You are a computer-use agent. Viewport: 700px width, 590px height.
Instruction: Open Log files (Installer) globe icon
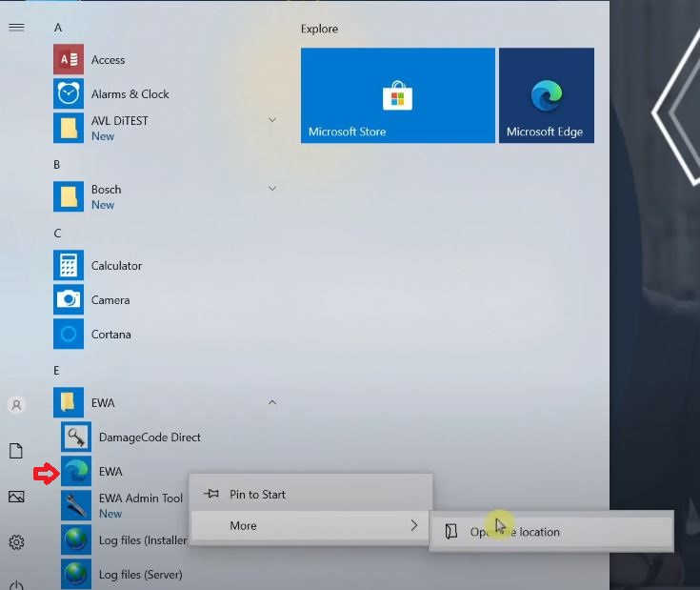point(76,539)
